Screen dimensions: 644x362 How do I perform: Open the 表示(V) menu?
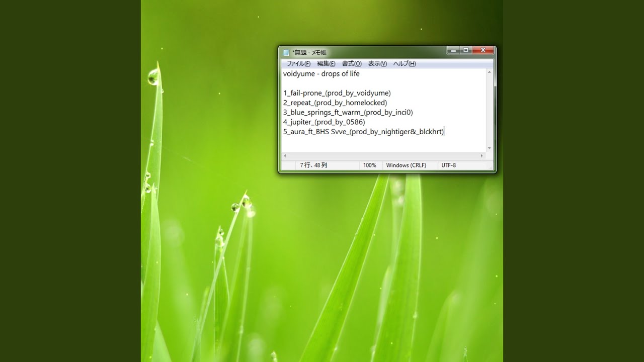point(377,64)
